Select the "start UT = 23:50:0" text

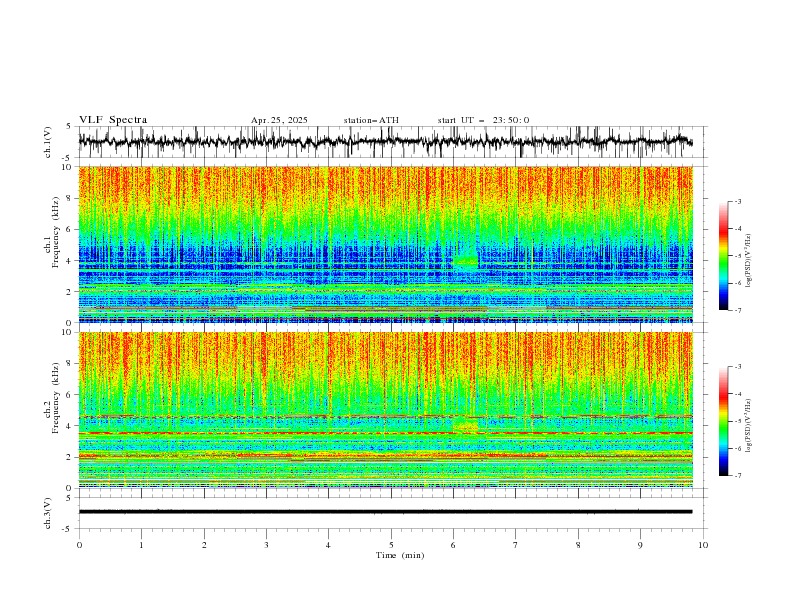click(x=483, y=120)
